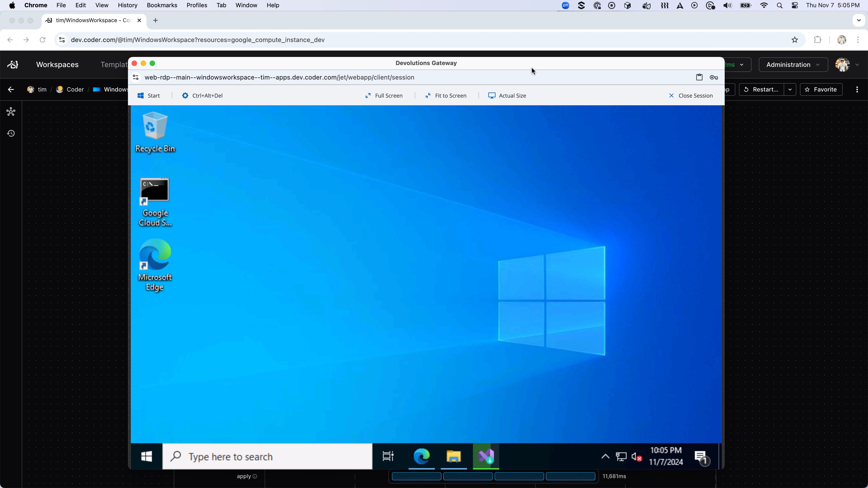The width and height of the screenshot is (868, 488).
Task: Choose Actual Size display mode
Action: pyautogui.click(x=507, y=96)
